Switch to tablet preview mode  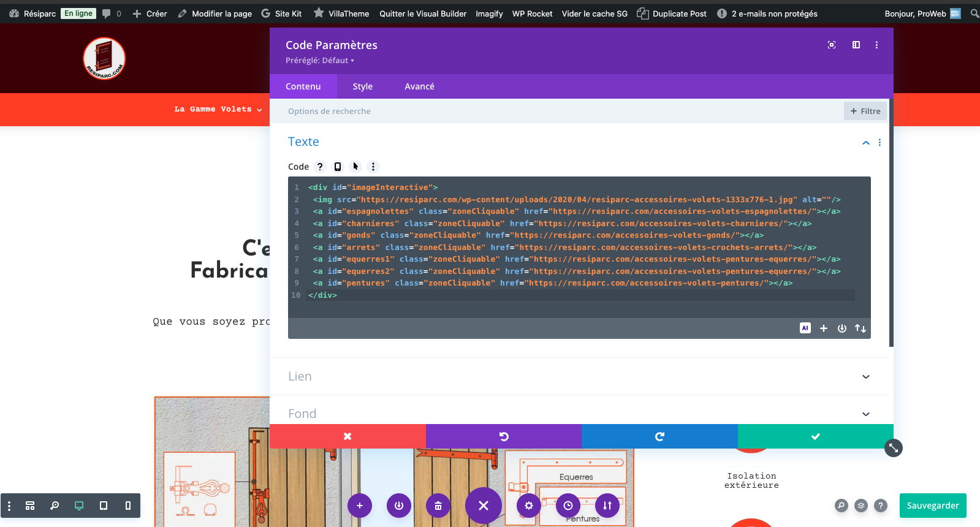pyautogui.click(x=104, y=506)
